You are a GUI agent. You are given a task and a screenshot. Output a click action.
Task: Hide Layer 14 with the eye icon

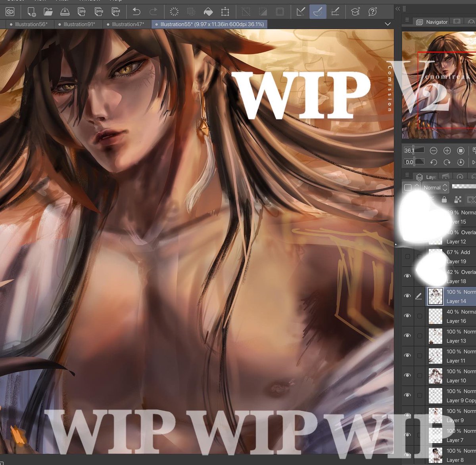[407, 296]
